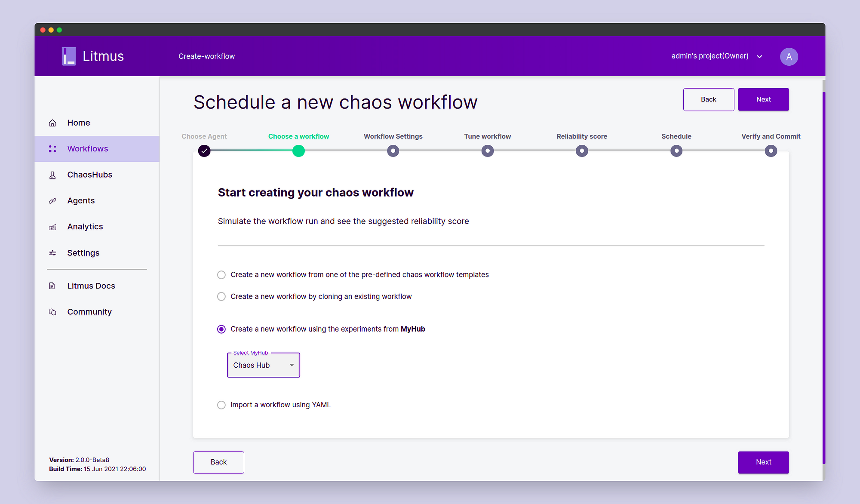Click the Tune workflow step circle
Image resolution: width=860 pixels, height=504 pixels.
(488, 151)
